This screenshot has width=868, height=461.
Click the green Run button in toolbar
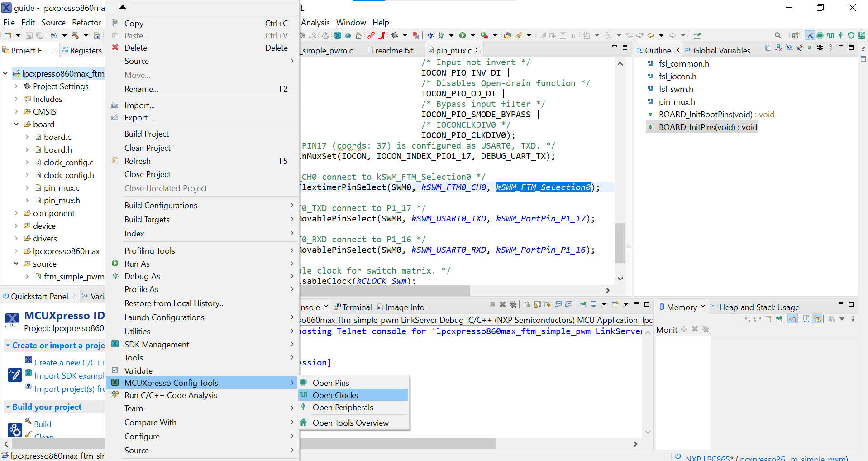tap(462, 35)
